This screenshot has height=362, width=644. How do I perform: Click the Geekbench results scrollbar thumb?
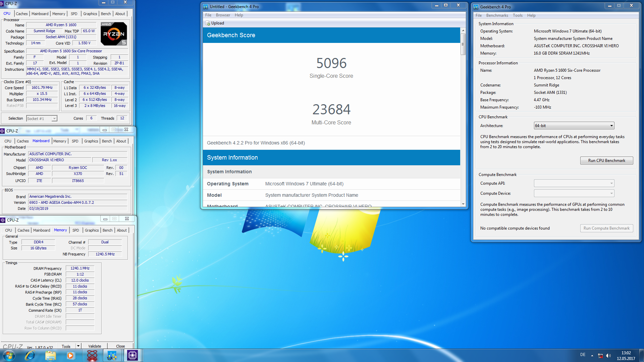tap(463, 44)
